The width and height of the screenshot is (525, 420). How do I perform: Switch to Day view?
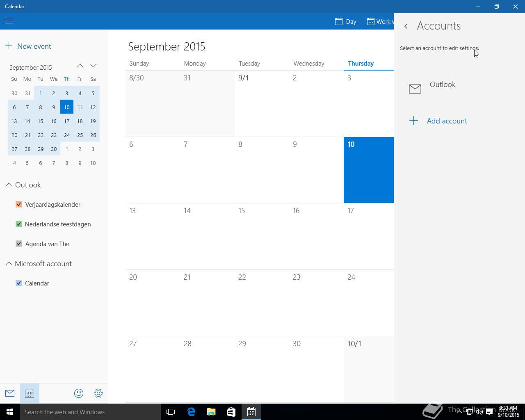346,21
